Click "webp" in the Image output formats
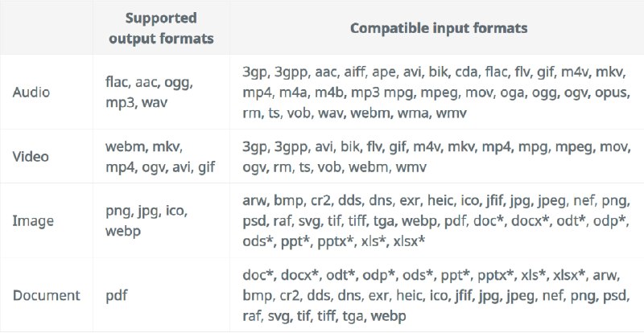The image size is (644, 333). tap(122, 232)
